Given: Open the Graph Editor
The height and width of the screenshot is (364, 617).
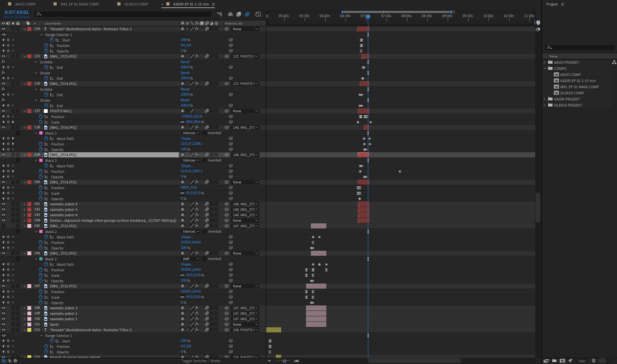Looking at the screenshot, I should 258,14.
